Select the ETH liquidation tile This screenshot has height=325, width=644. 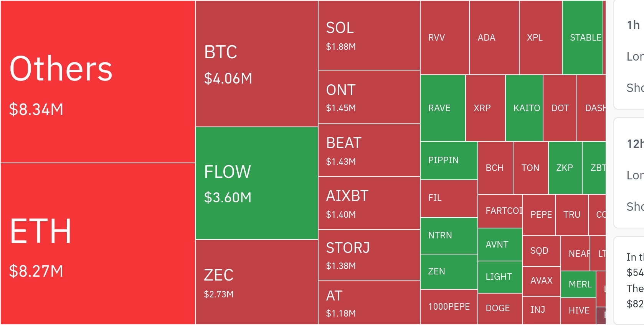point(98,244)
